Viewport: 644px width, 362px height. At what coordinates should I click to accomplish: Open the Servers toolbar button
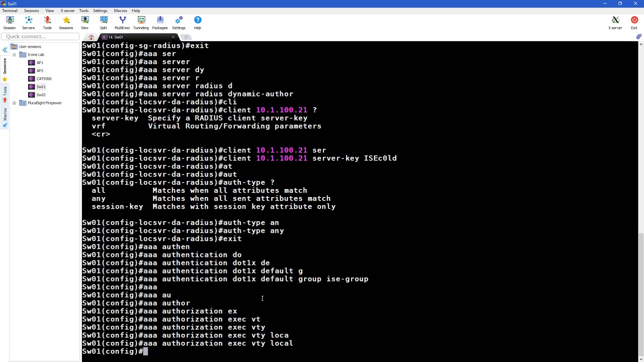tap(28, 23)
